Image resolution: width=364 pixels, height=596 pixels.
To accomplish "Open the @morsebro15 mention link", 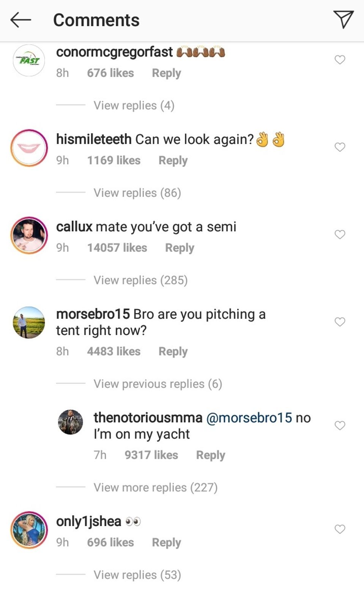I will [x=249, y=418].
